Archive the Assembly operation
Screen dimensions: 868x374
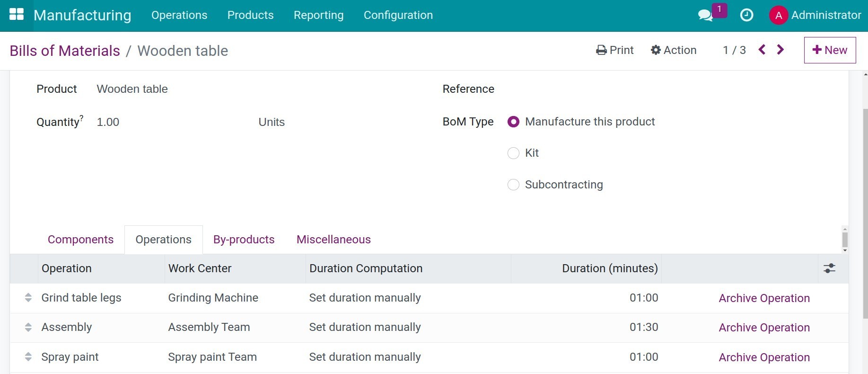coord(764,328)
